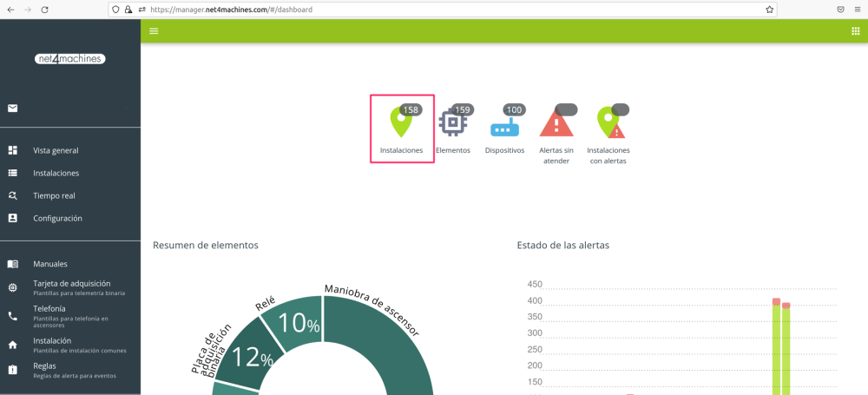Click the Telefonía phone icon
Viewport: 868px width, 395px height.
[x=13, y=316]
